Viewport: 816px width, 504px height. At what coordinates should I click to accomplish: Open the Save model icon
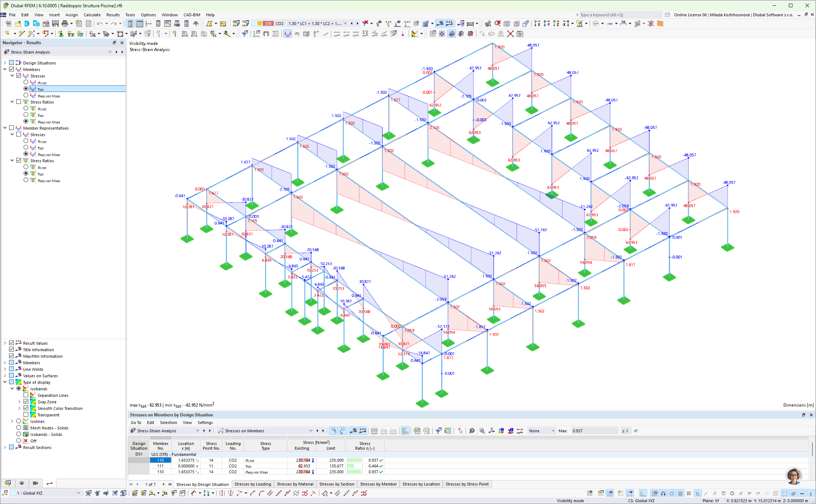(x=55, y=24)
